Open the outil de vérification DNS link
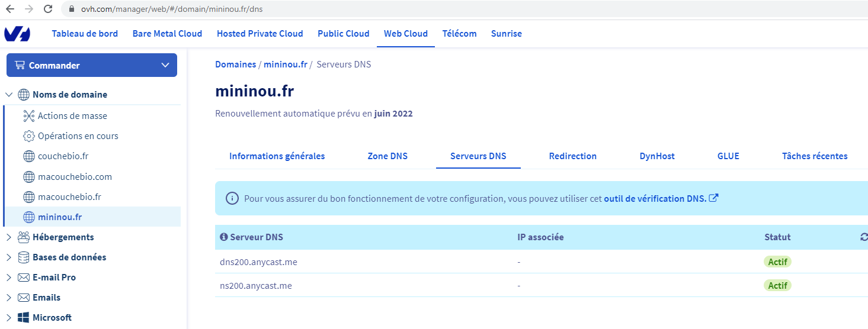868x329 pixels. (655, 199)
